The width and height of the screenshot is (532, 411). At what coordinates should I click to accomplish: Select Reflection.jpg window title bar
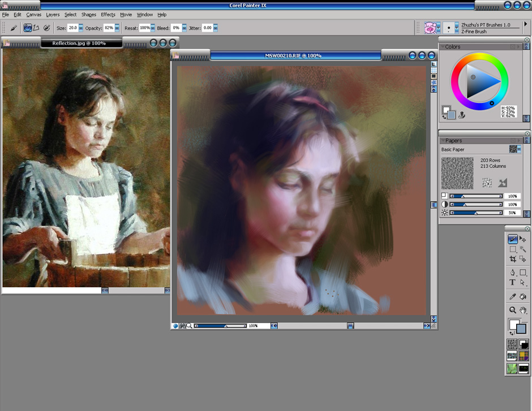[x=81, y=43]
